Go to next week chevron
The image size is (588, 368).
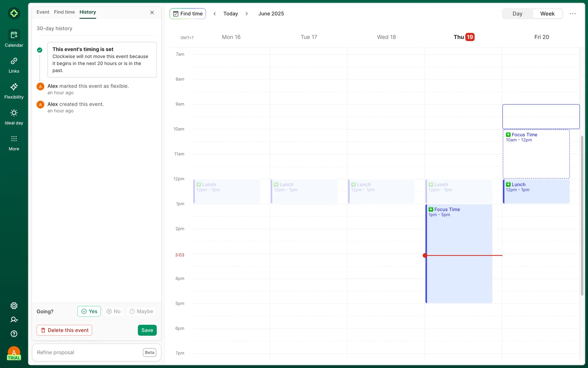coord(247,13)
